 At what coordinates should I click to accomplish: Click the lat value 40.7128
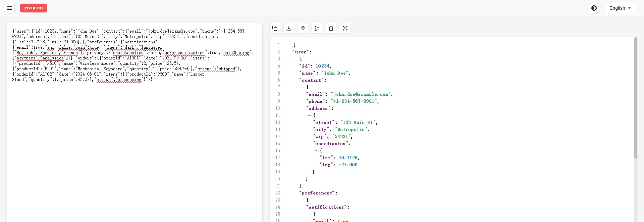coord(348,158)
